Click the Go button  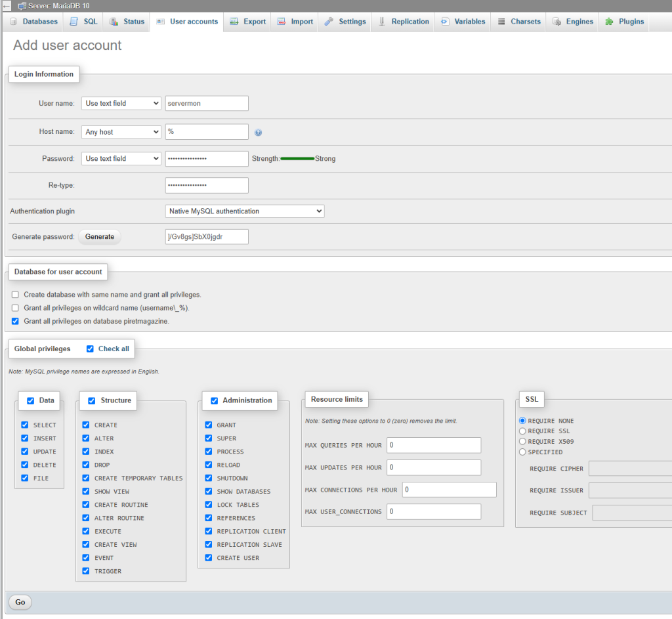[20, 603]
